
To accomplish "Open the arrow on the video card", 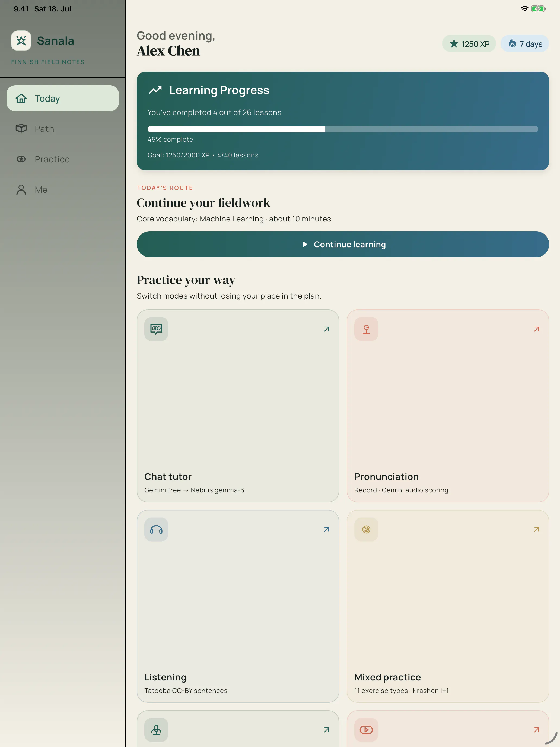I will pos(536,730).
